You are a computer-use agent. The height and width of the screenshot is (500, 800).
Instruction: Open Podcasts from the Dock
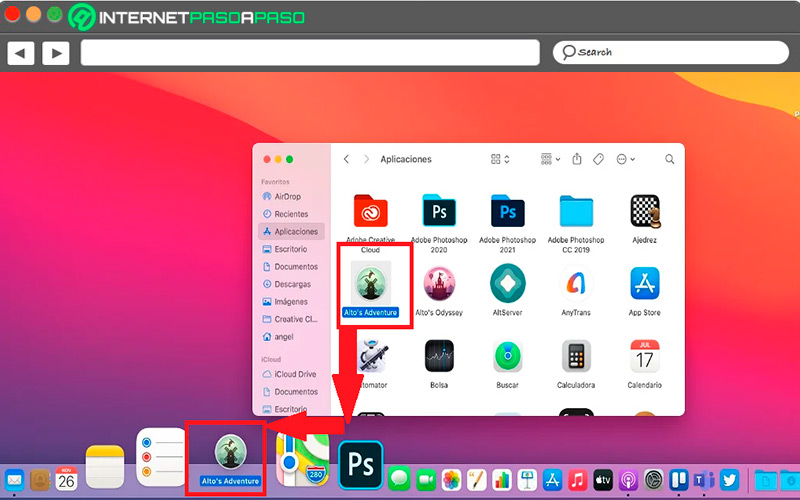pyautogui.click(x=629, y=480)
